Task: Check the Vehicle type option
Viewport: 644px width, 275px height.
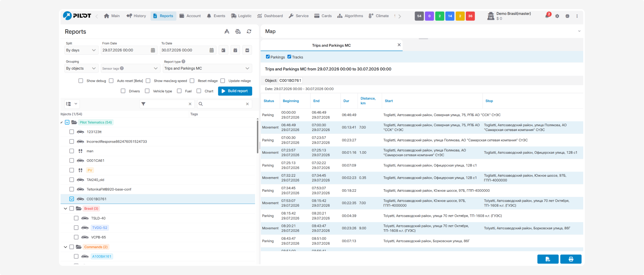Action: pyautogui.click(x=147, y=91)
